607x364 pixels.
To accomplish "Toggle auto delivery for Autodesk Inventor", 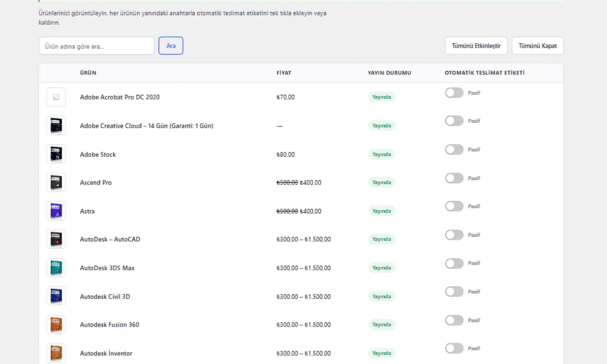I will (454, 348).
